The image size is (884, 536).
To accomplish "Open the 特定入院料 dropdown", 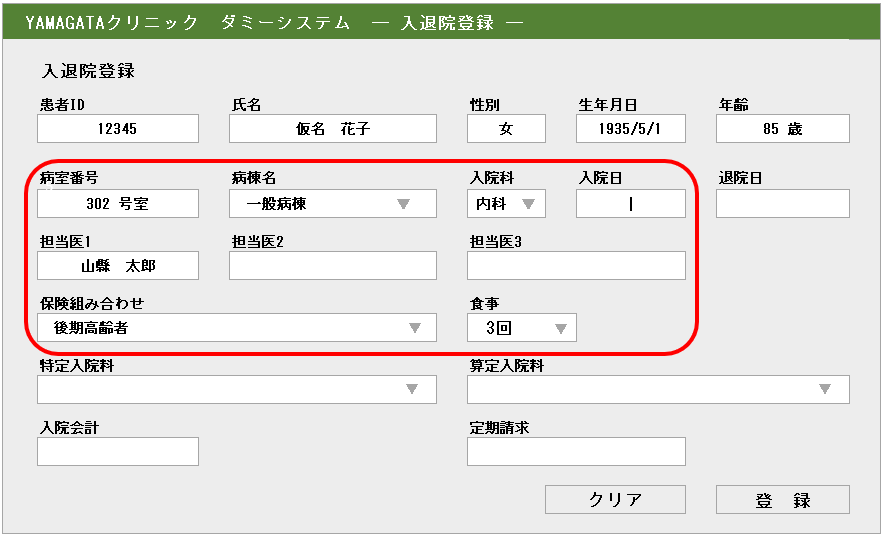I will click(236, 389).
